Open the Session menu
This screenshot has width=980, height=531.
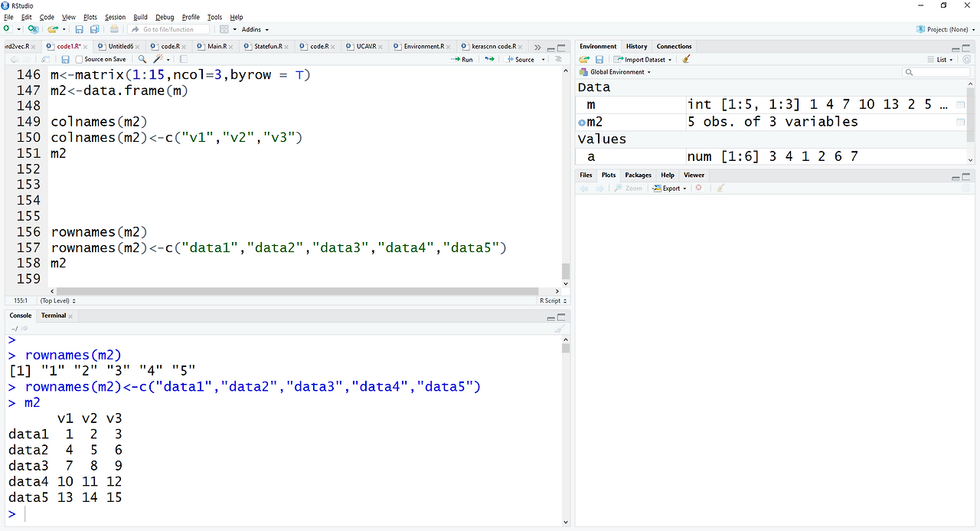(x=115, y=17)
